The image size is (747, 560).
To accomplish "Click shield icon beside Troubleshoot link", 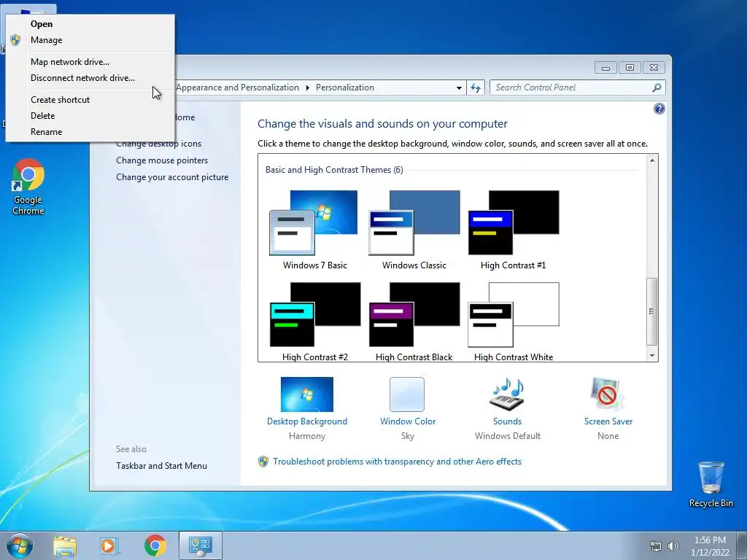I will click(263, 462).
